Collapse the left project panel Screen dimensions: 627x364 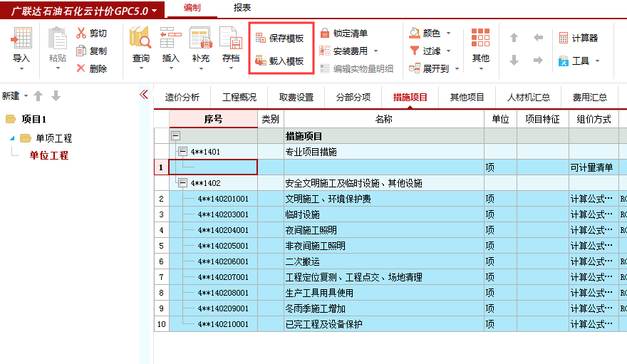[x=144, y=95]
